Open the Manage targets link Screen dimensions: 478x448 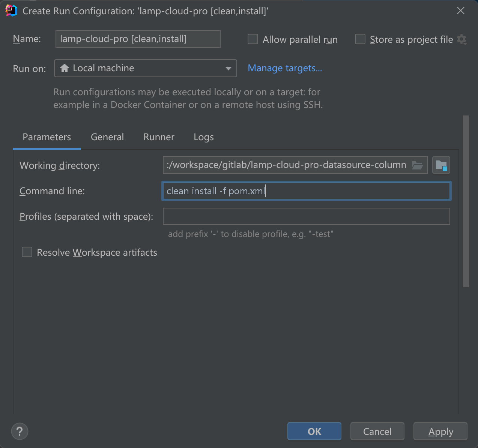point(285,68)
